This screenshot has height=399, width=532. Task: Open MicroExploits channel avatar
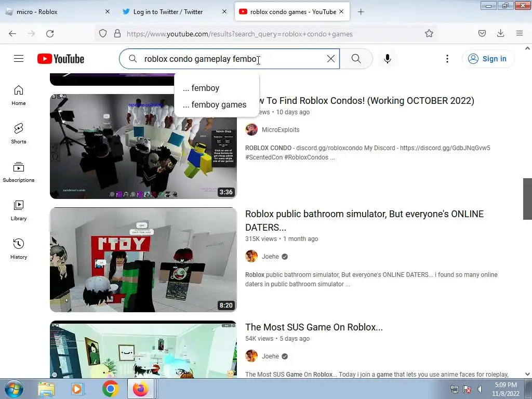tap(251, 129)
